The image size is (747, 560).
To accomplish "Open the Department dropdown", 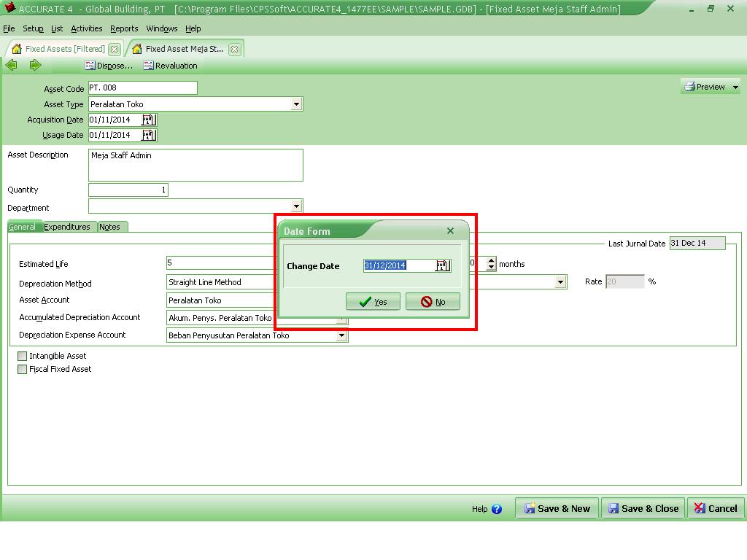I will (x=295, y=206).
